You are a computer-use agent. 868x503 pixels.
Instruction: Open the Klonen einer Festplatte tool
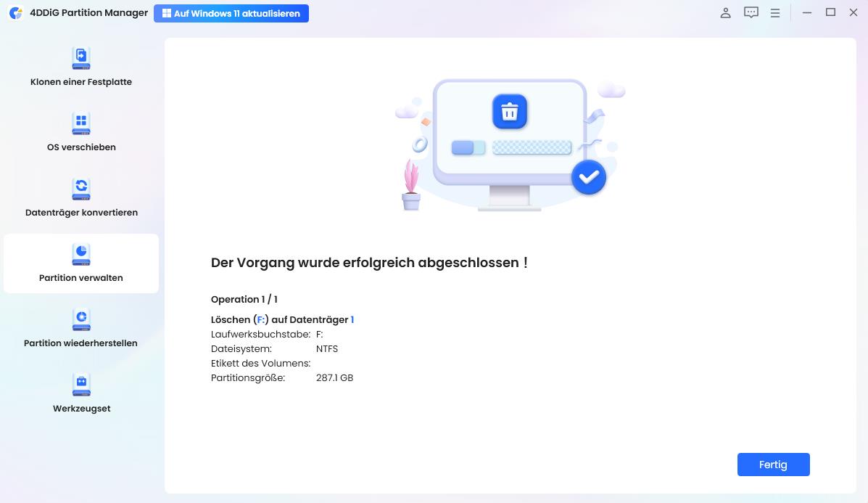[x=80, y=67]
